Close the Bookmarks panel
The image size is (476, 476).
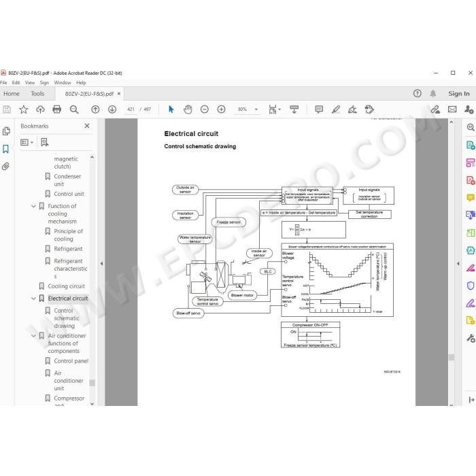coord(87,126)
